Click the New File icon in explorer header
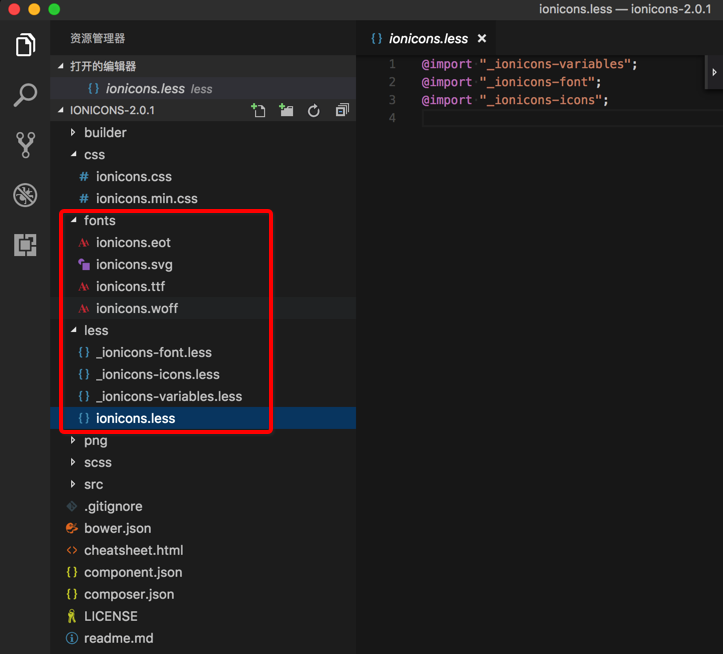The width and height of the screenshot is (723, 654). pos(259,111)
